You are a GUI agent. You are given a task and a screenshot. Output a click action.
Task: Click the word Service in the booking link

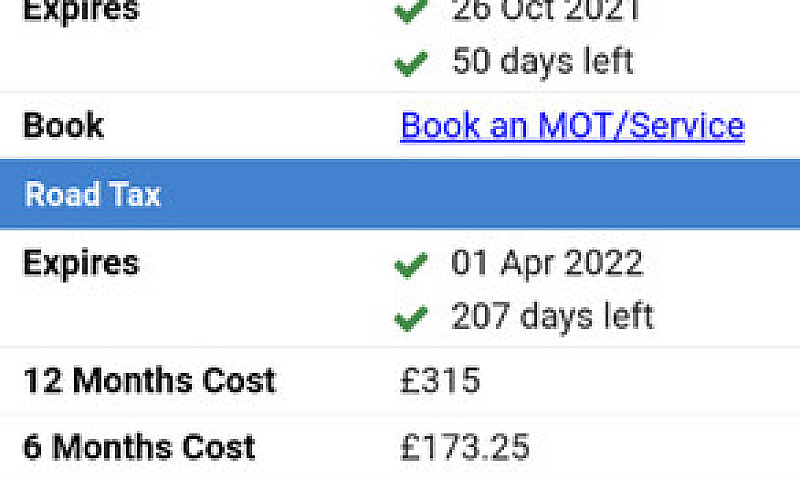point(687,126)
